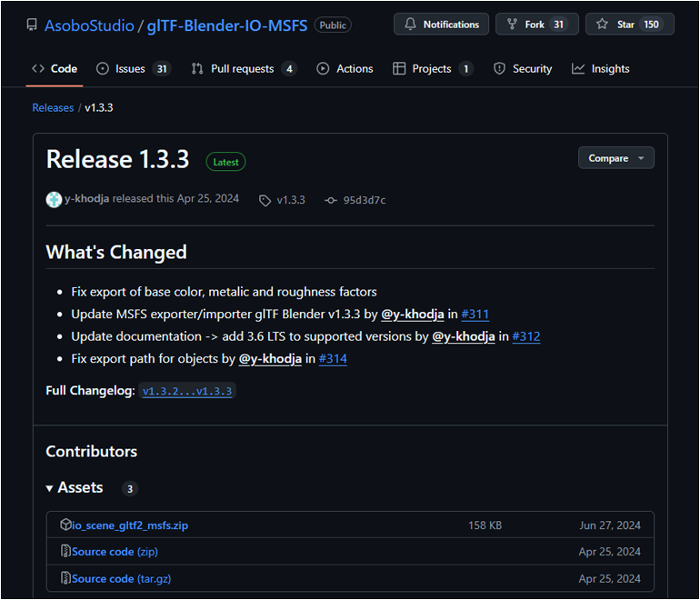Download Source code (tar.gz)

(x=122, y=578)
